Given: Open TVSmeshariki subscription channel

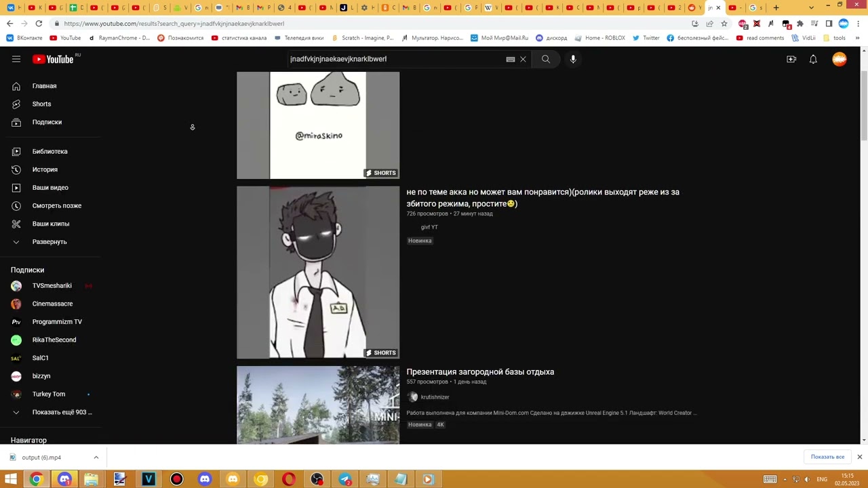Looking at the screenshot, I should point(51,285).
